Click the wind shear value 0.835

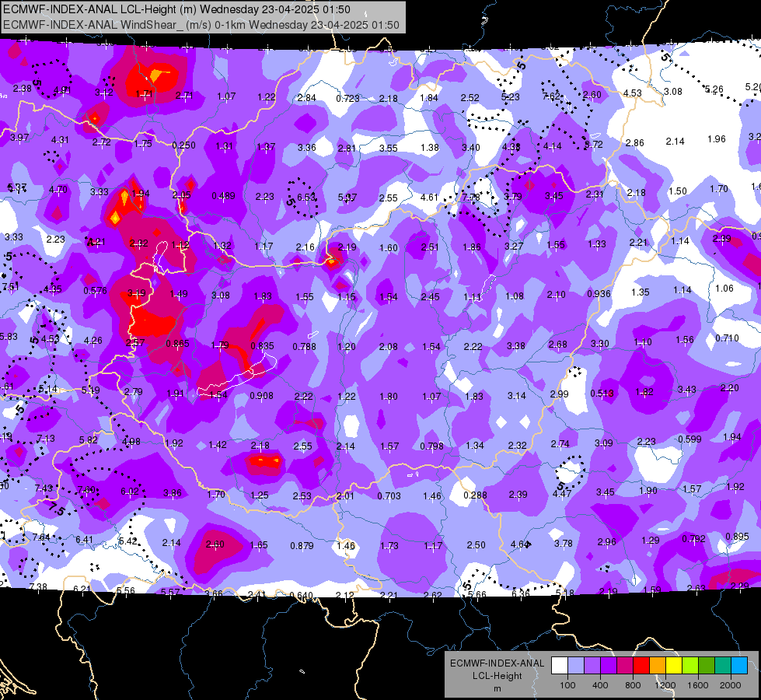[x=262, y=346]
